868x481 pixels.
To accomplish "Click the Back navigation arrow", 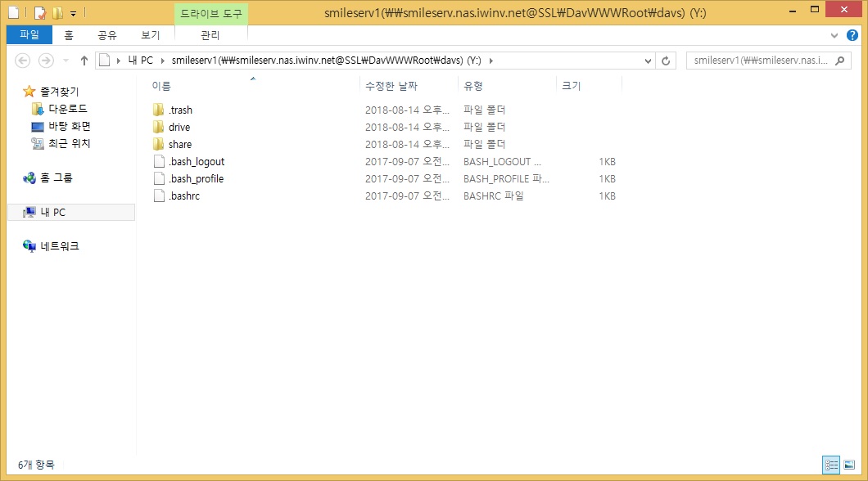I will pos(22,61).
